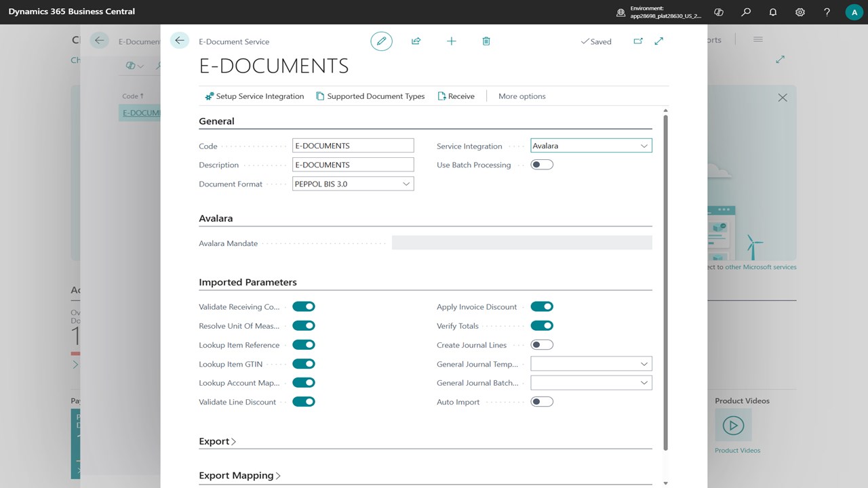The image size is (868, 488).
Task: Open notifications bell
Action: click(x=773, y=12)
